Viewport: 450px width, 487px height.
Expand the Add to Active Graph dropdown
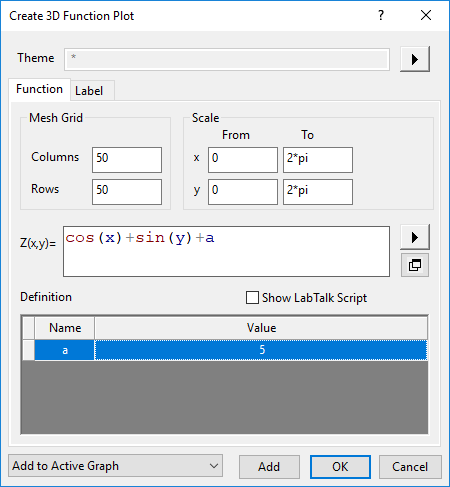[115, 466]
